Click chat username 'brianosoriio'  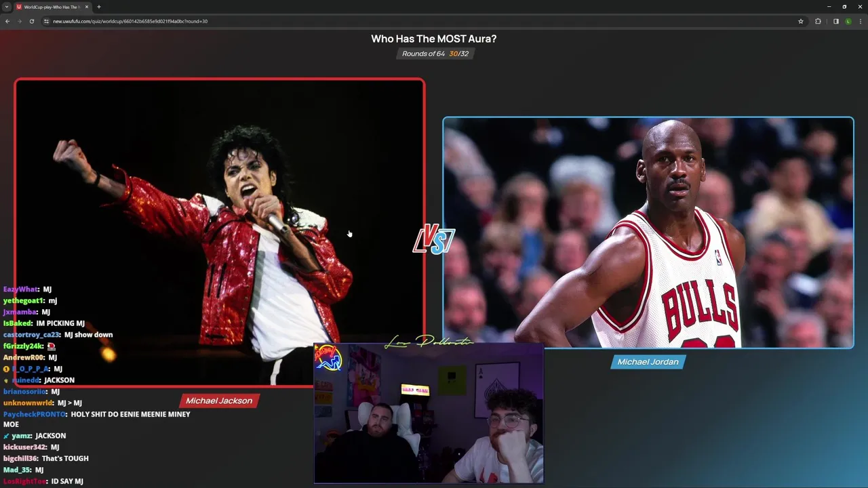click(25, 391)
